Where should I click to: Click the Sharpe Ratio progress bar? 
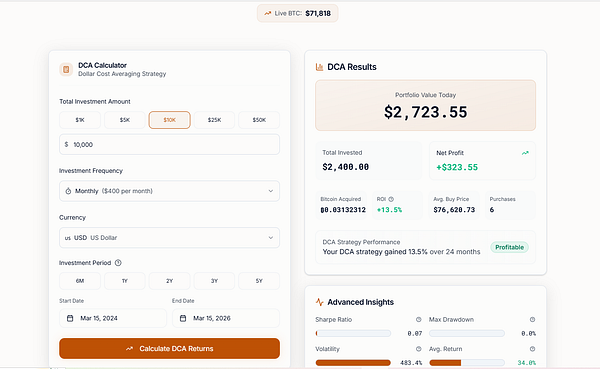click(x=353, y=333)
